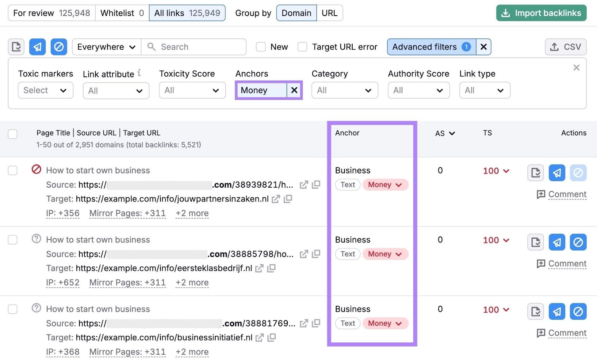
Task: Click the red prohibited marker beside first row title
Action: click(36, 169)
